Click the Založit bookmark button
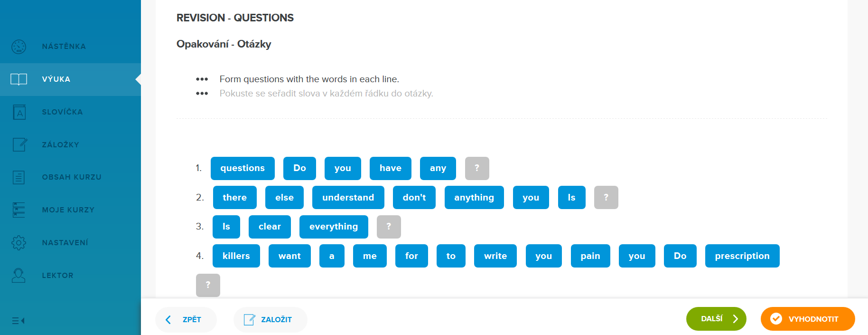 (270, 319)
